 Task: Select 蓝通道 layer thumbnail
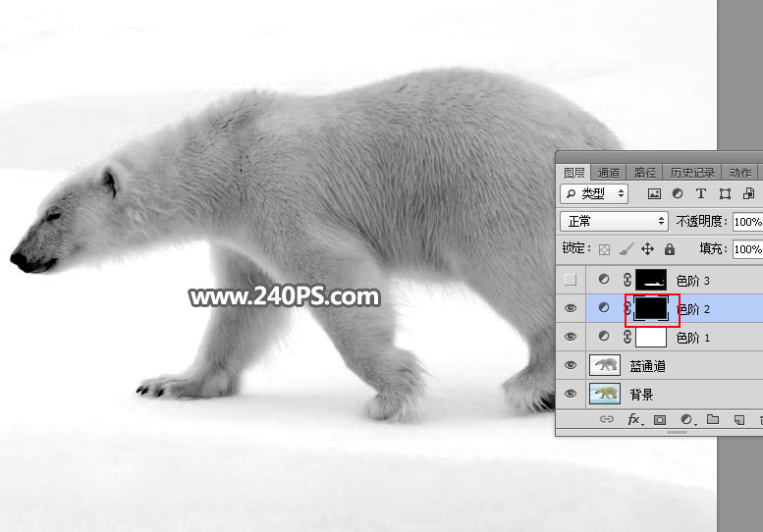pos(605,365)
